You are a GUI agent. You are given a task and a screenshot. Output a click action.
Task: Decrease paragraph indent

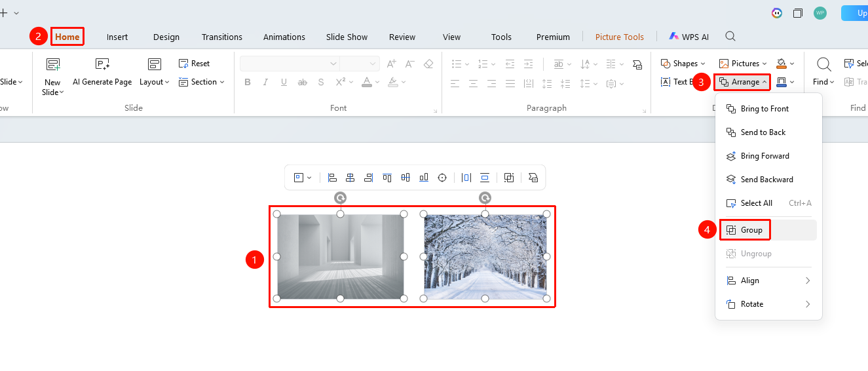(x=510, y=64)
